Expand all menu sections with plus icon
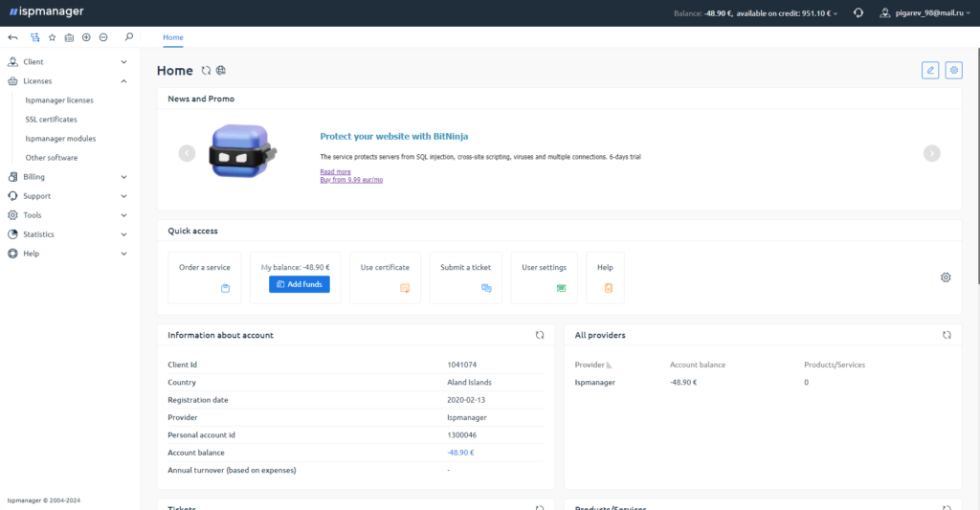The image size is (980, 510). 86,37
